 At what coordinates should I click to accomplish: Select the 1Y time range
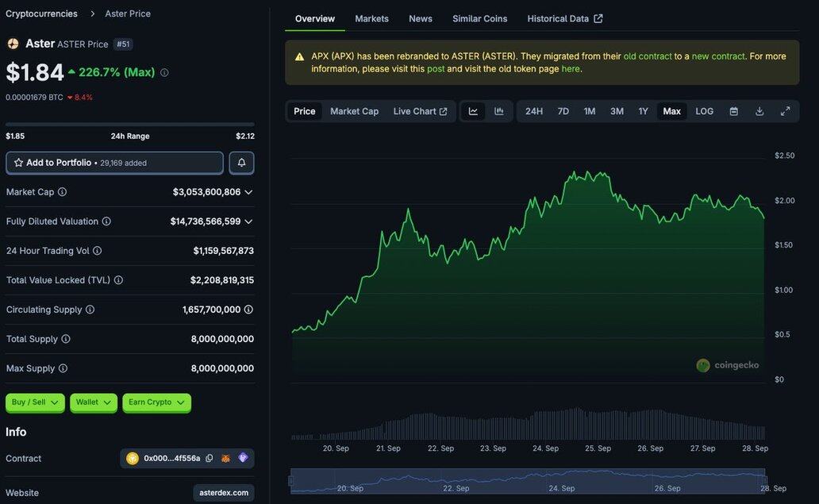click(643, 111)
